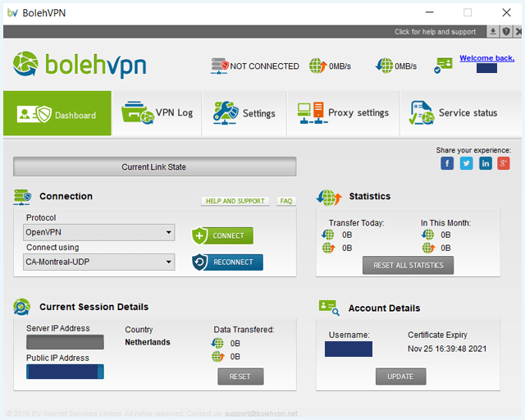This screenshot has width=525, height=420.
Task: Click the Current Session Details icon
Action: [x=22, y=307]
